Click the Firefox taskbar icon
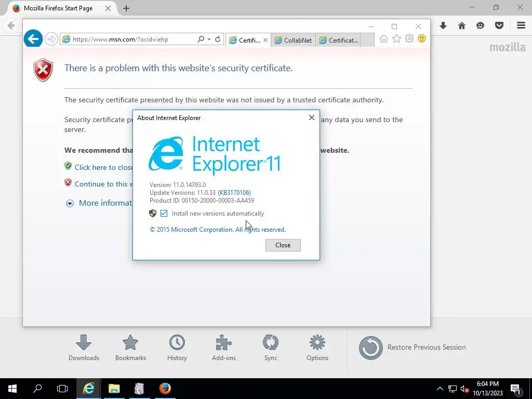 click(165, 389)
